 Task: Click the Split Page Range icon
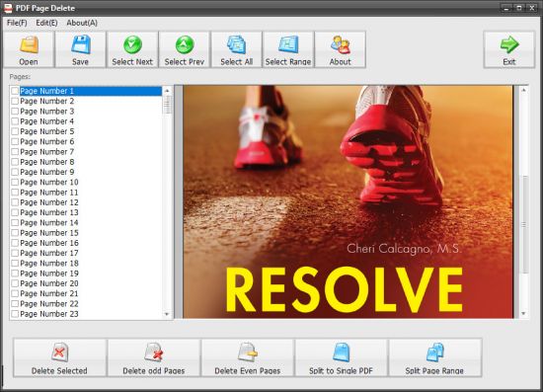(435, 353)
